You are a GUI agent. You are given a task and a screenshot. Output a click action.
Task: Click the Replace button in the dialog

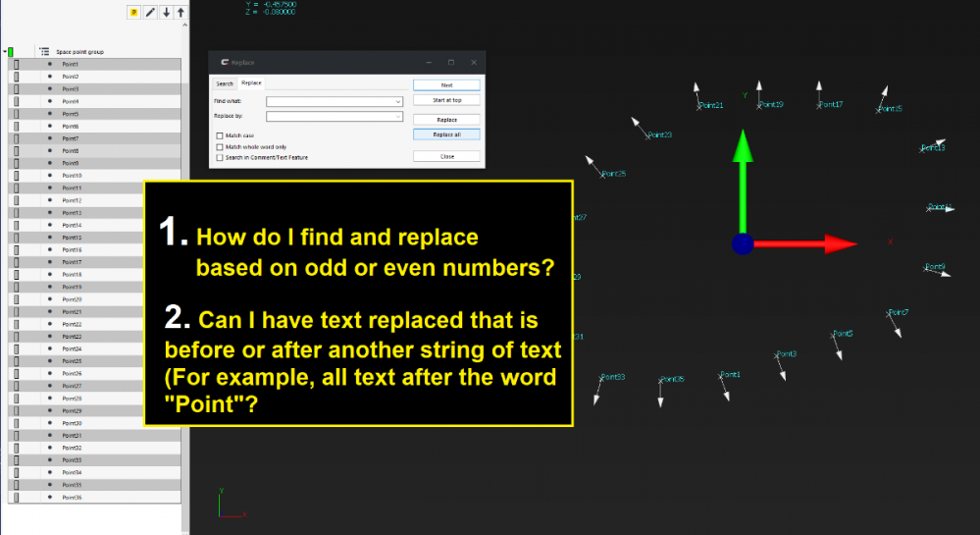(x=446, y=120)
